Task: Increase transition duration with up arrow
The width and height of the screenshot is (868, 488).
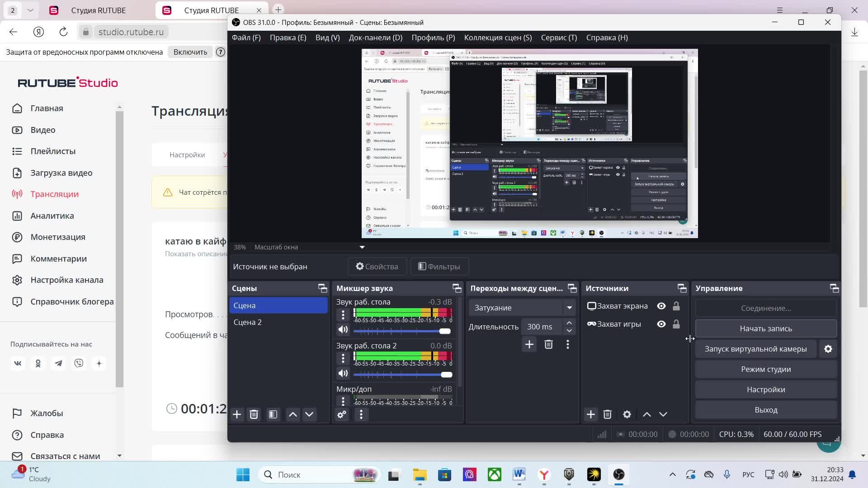Action: (x=569, y=323)
